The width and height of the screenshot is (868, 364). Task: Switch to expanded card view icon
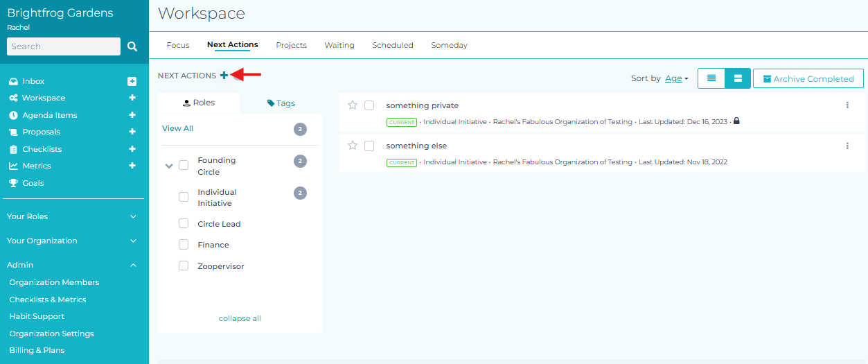[738, 78]
